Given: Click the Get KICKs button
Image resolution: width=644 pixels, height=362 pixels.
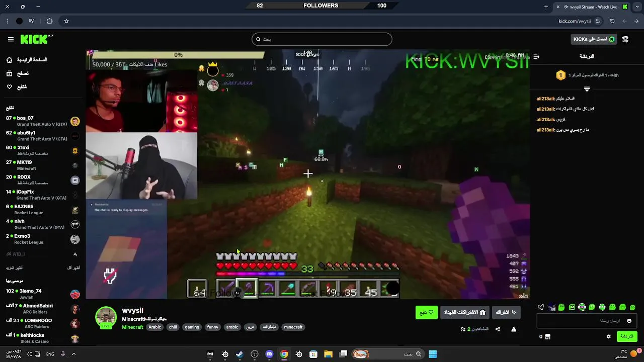Looking at the screenshot, I should (x=594, y=39).
